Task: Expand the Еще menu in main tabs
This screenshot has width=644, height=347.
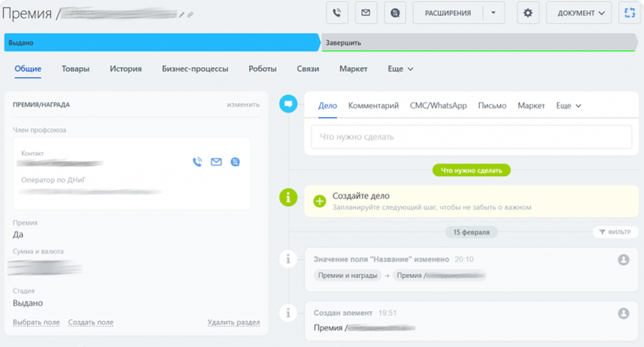Action: coord(401,69)
